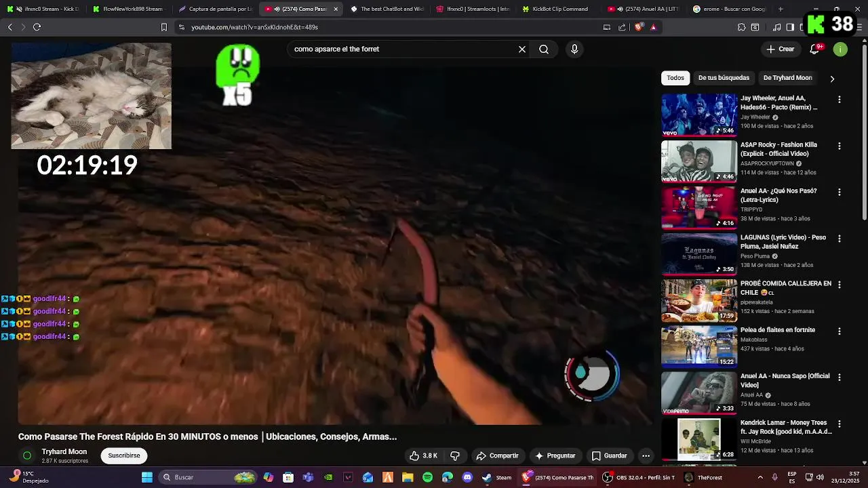Open the Windows Start menu

click(146, 477)
